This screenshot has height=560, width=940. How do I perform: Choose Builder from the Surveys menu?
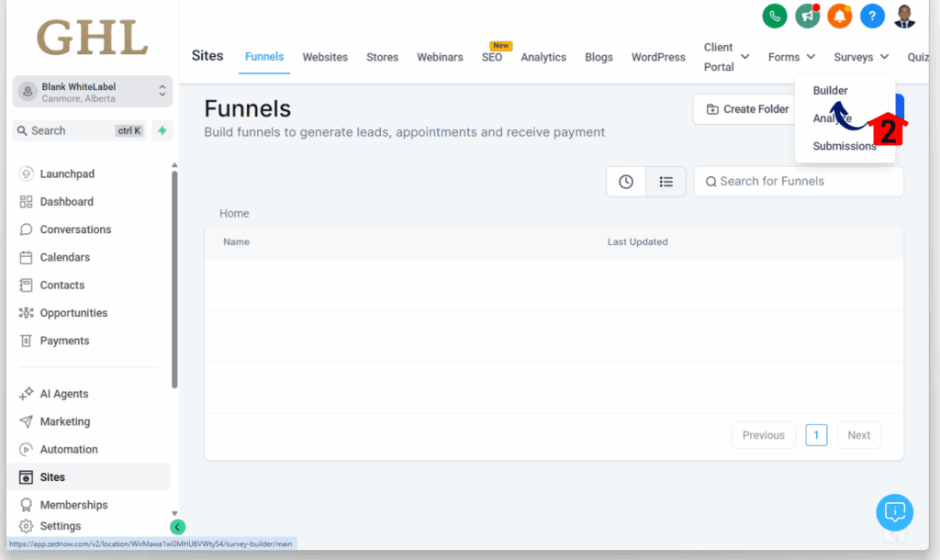click(830, 91)
